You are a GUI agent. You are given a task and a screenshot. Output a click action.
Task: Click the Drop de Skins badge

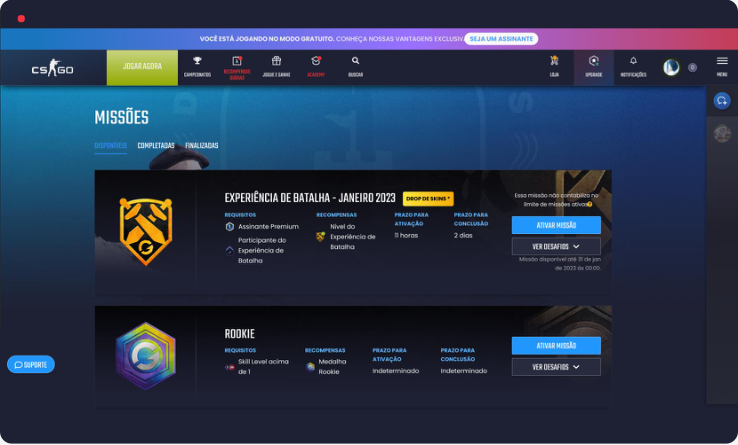(x=428, y=199)
